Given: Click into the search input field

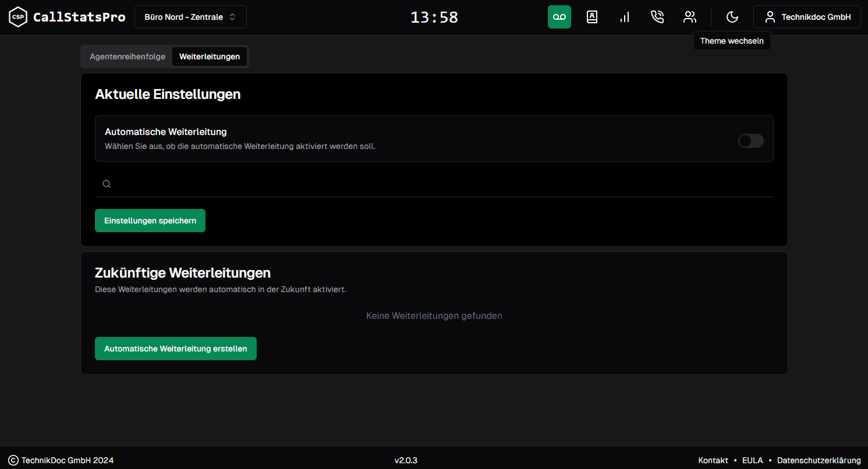Looking at the screenshot, I should pos(442,184).
